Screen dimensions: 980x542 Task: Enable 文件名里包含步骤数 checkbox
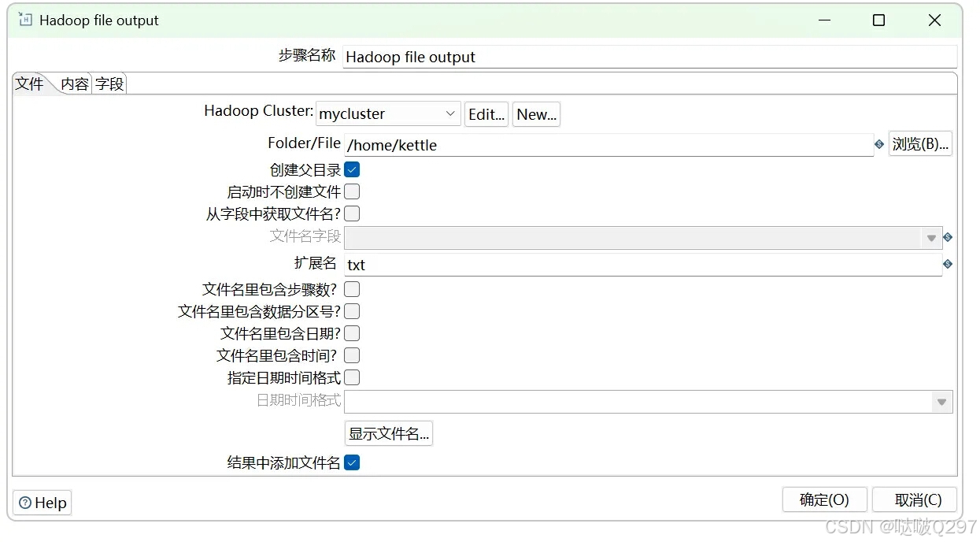[x=352, y=289]
